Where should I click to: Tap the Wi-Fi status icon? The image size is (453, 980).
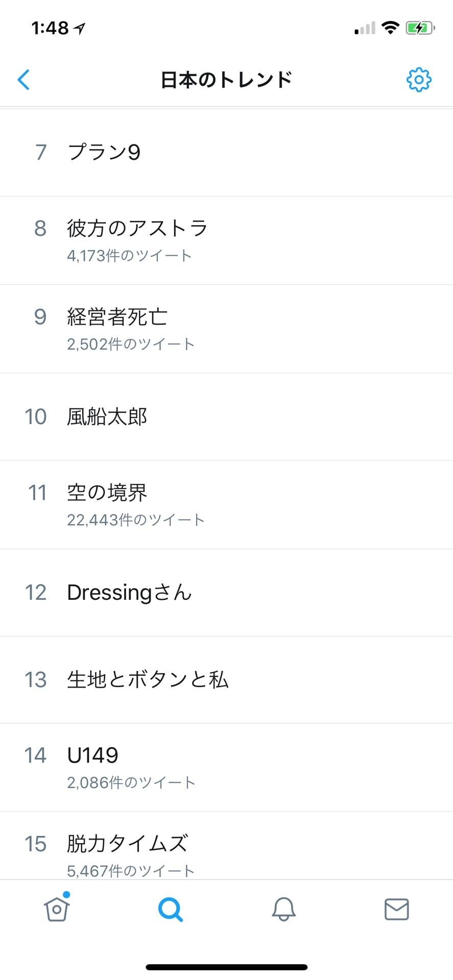pos(390,28)
